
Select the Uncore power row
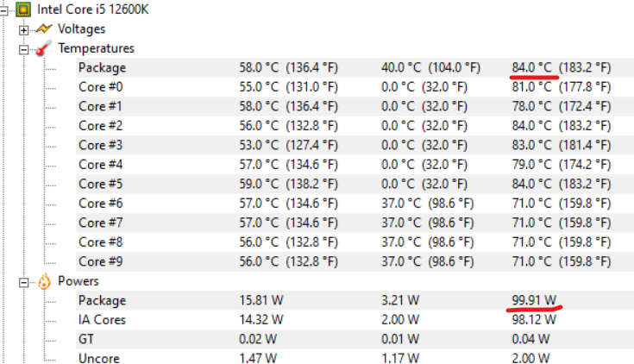[x=98, y=358]
